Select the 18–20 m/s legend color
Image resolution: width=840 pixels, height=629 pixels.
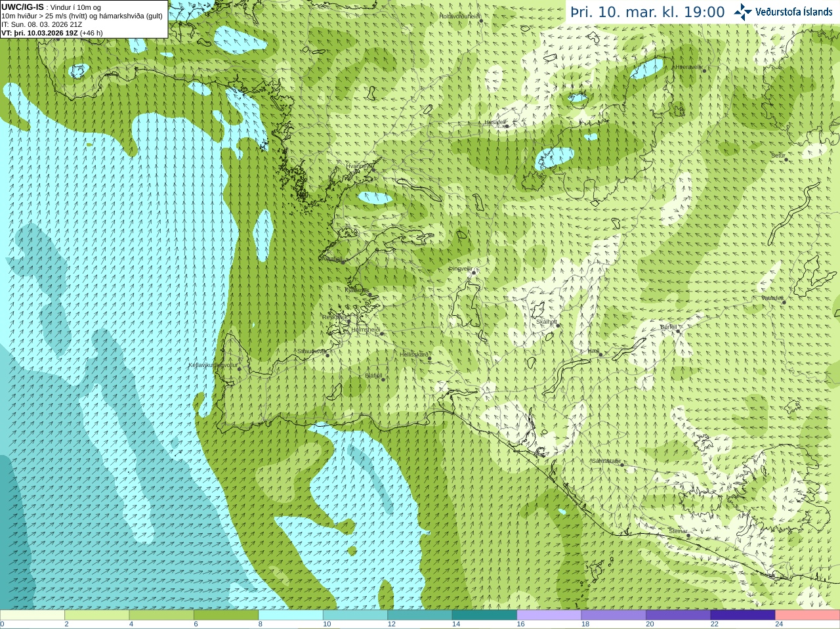614,615
